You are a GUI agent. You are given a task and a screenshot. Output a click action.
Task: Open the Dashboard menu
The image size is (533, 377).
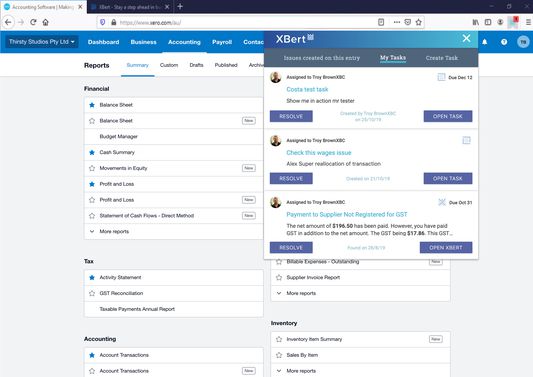103,42
